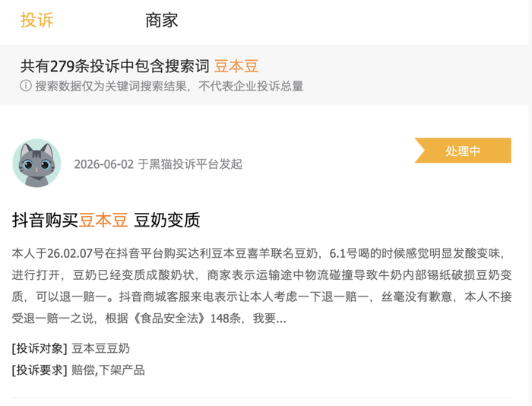Screen dimensions: 532x406
Task: Switch to the 商家 tab
Action: click(x=161, y=21)
